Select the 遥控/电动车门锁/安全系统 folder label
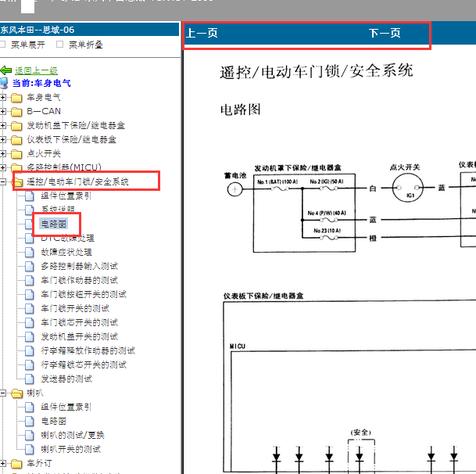This screenshot has width=476, height=474. [77, 181]
